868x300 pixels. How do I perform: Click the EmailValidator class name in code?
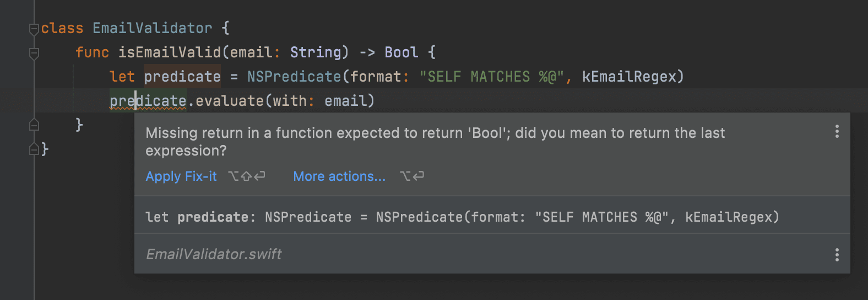click(152, 28)
